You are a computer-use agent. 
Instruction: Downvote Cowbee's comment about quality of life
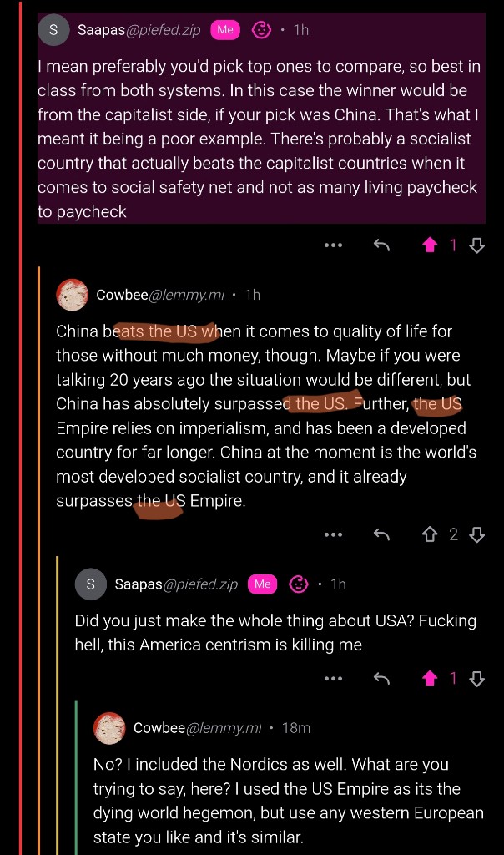pos(476,535)
